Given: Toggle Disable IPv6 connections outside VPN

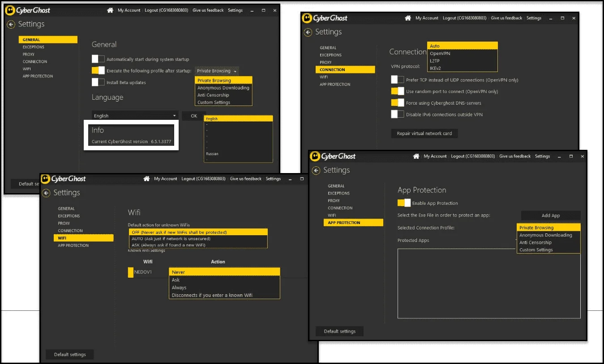Looking at the screenshot, I should pyautogui.click(x=398, y=114).
